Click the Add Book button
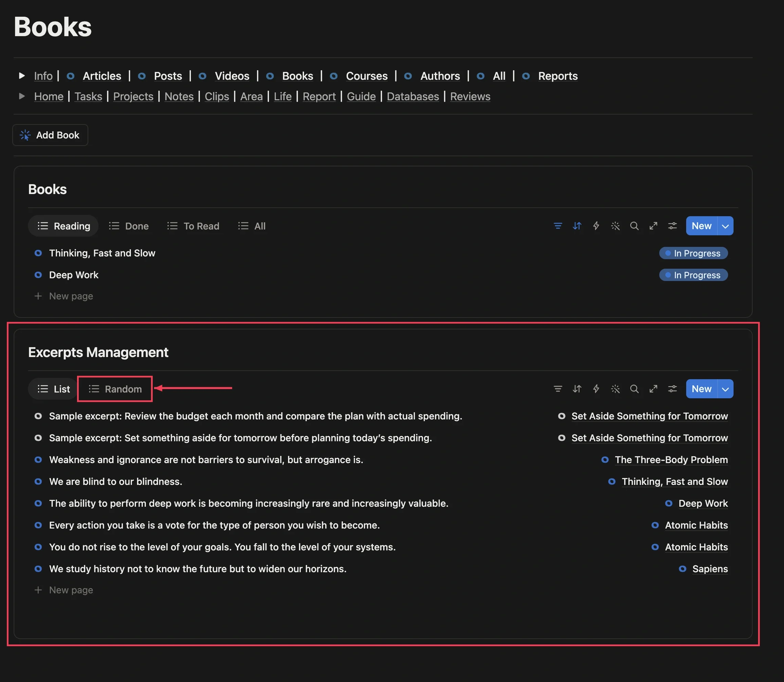Viewport: 784px width, 682px height. [x=50, y=135]
